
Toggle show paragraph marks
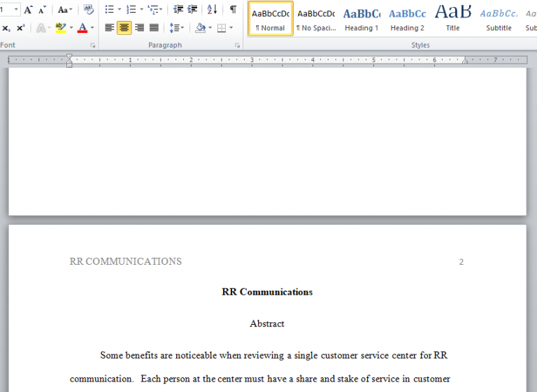tap(233, 10)
